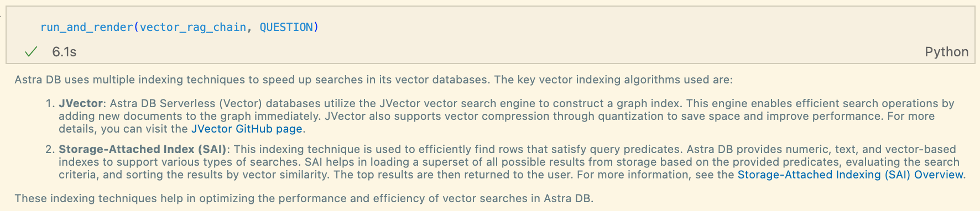Click the cell status bar between 6.1s and Python
This screenshot has width=980, height=211.
tap(498, 52)
